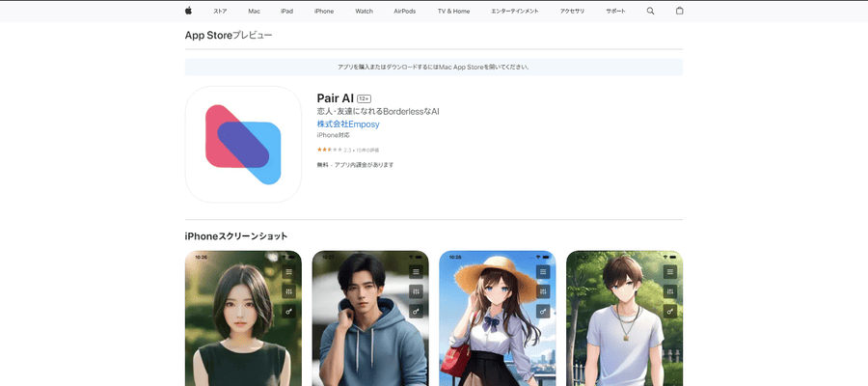Click the iPhone対応 text
The width and height of the screenshot is (868, 386).
(x=334, y=135)
